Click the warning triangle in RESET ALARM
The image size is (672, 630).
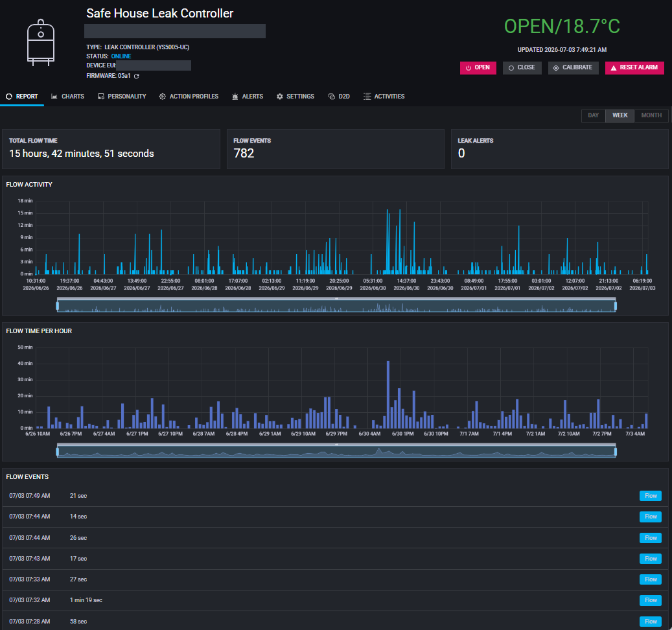click(613, 67)
